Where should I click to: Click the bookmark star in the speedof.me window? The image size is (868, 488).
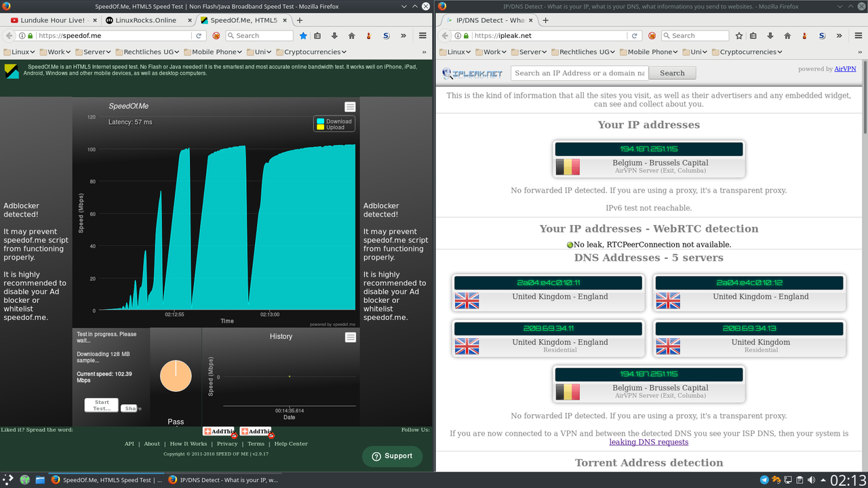303,36
